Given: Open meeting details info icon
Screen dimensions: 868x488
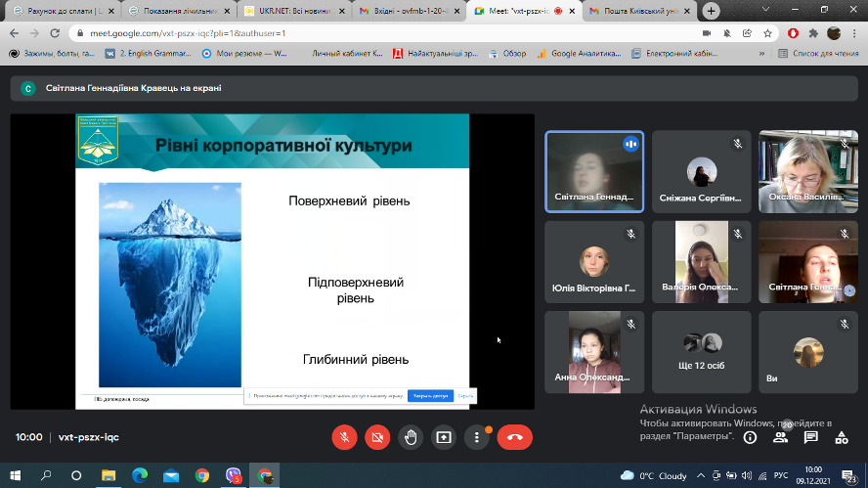Looking at the screenshot, I should click(x=750, y=437).
